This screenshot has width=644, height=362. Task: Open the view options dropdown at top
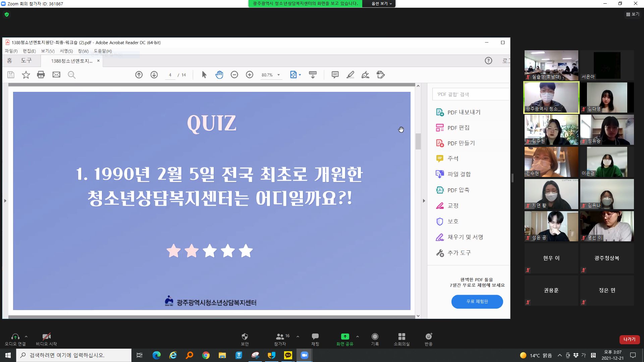pyautogui.click(x=381, y=4)
